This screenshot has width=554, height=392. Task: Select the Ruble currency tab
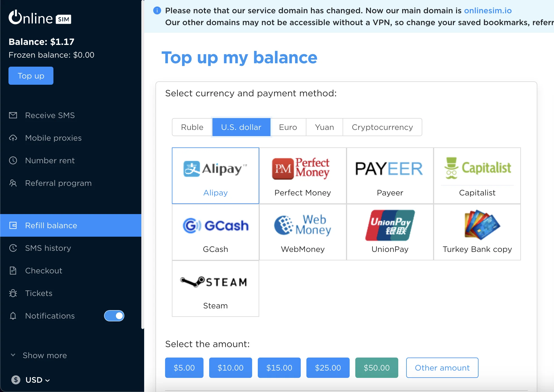click(192, 127)
